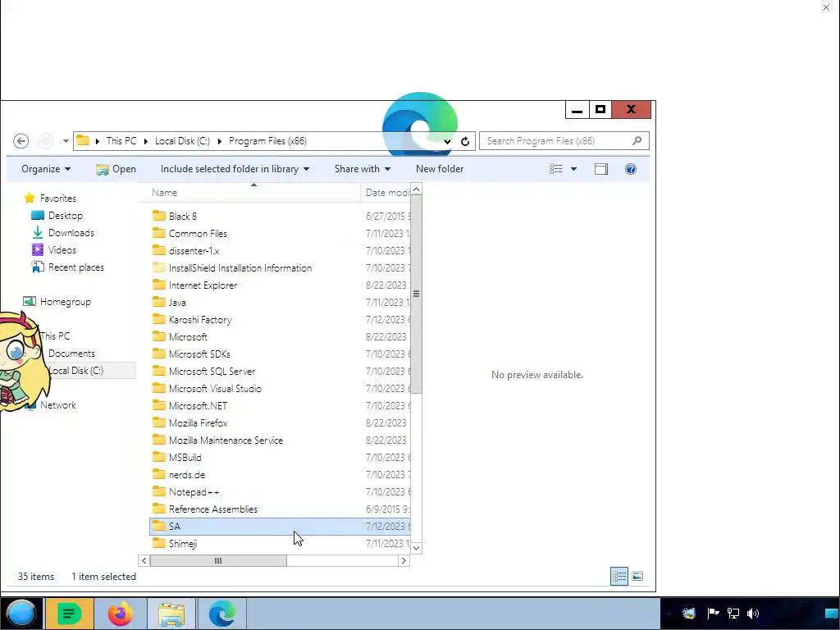Click the Microsoft Visual Studio folder icon
The width and height of the screenshot is (840, 630).
coord(158,388)
